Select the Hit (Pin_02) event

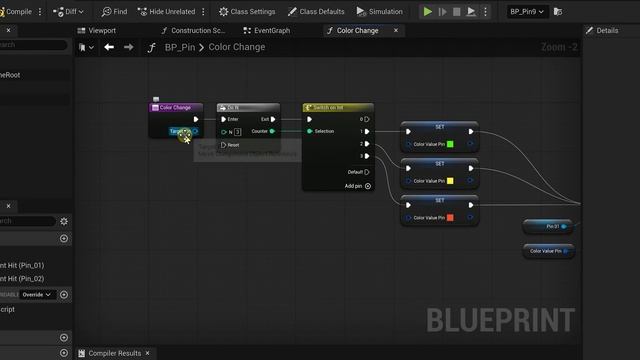(22, 279)
